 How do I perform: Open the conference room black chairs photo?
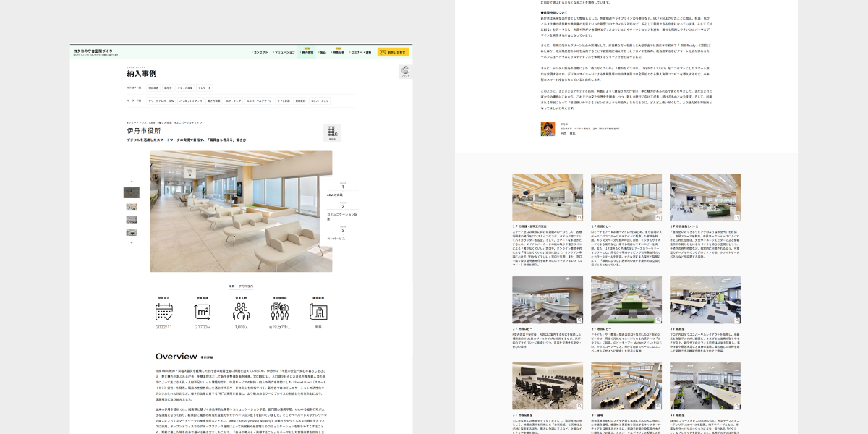548,387
